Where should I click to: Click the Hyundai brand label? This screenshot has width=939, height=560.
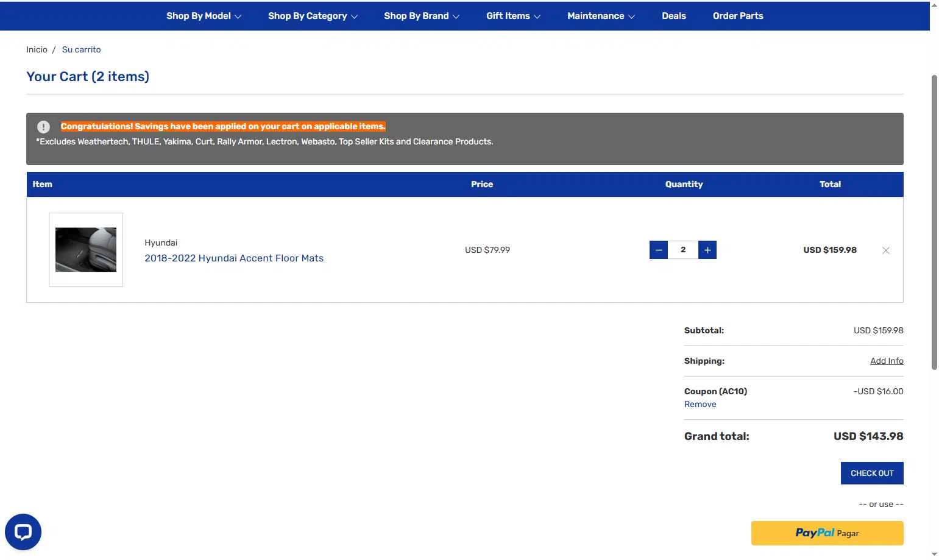click(x=161, y=243)
